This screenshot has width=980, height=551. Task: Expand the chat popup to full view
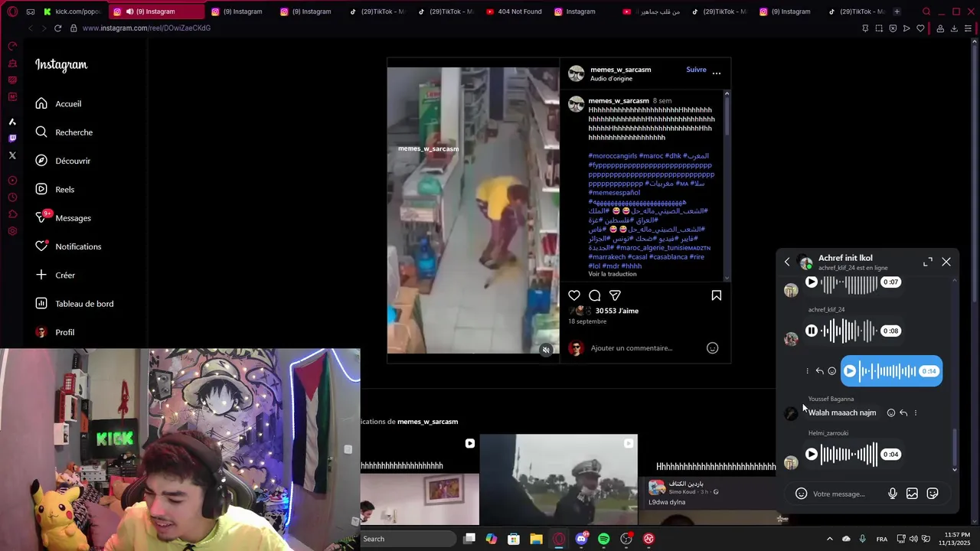point(928,262)
